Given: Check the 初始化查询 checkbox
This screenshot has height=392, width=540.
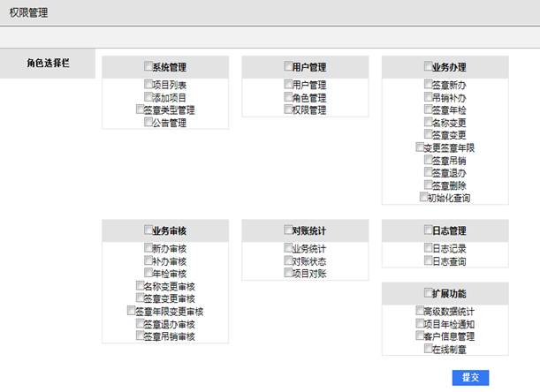Looking at the screenshot, I should [x=424, y=198].
